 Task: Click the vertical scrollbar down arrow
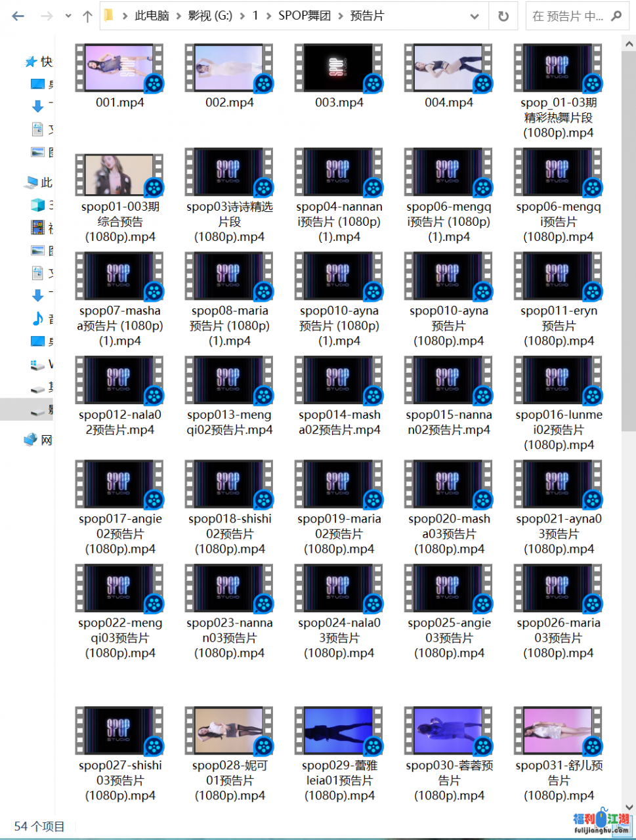pyautogui.click(x=628, y=807)
